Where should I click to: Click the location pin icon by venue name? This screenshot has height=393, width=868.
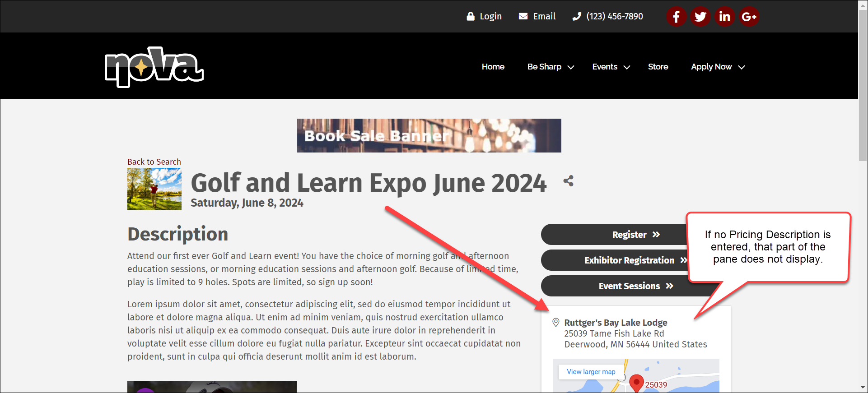pos(556,323)
